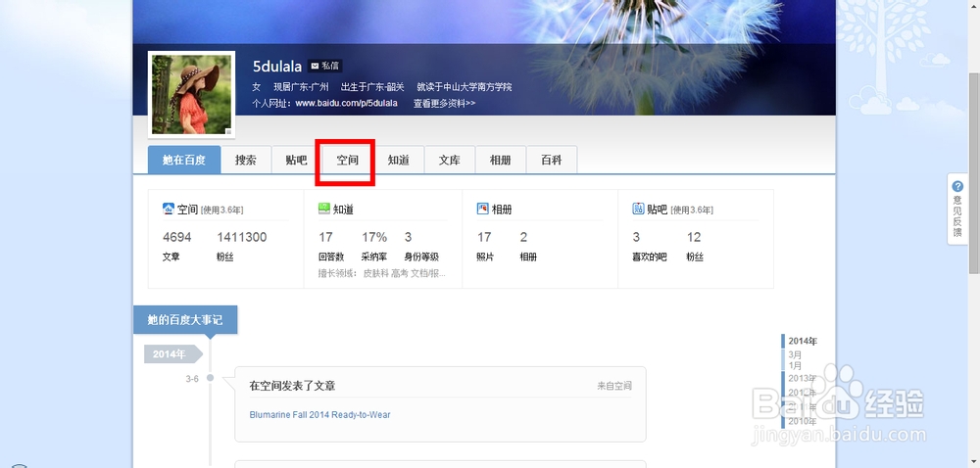Click the 17 回答数 count
980x468 pixels.
click(x=325, y=237)
